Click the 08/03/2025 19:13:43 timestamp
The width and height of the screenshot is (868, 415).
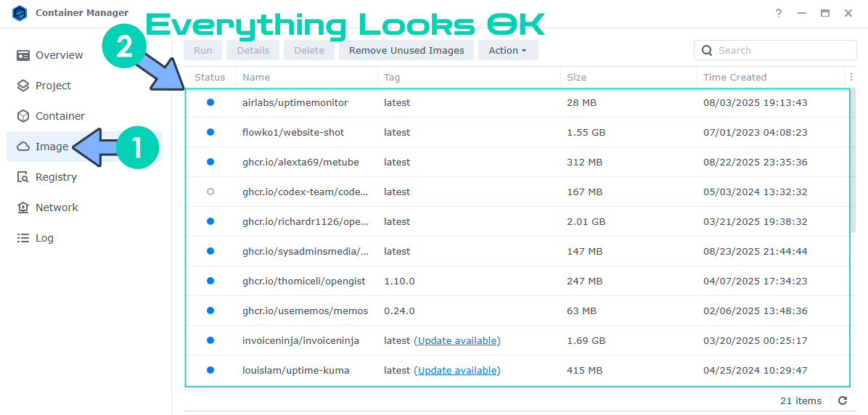click(755, 102)
